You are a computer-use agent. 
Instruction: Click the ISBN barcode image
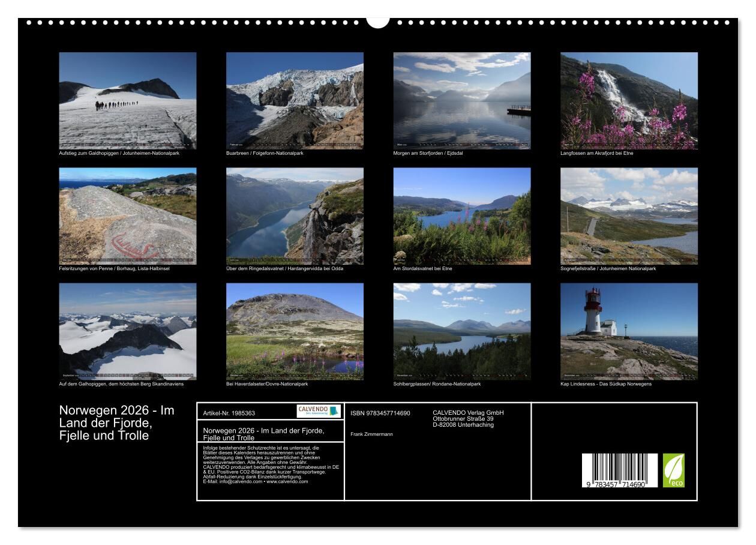619,470
